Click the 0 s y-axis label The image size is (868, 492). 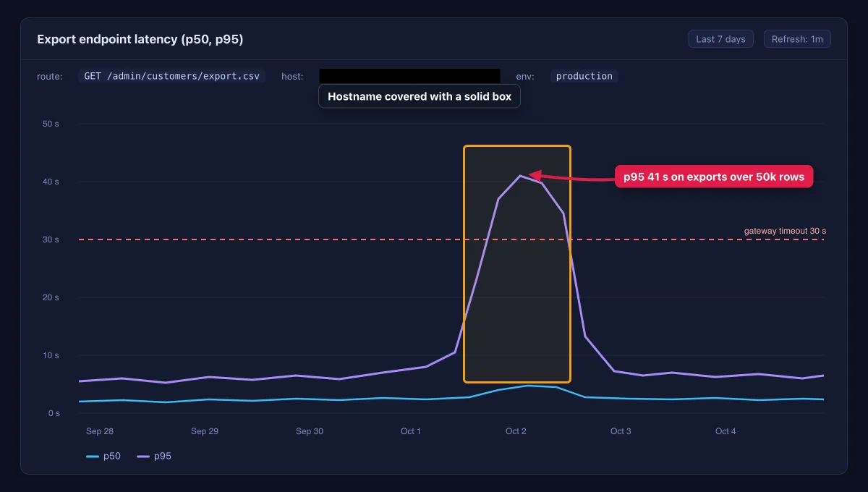point(54,413)
